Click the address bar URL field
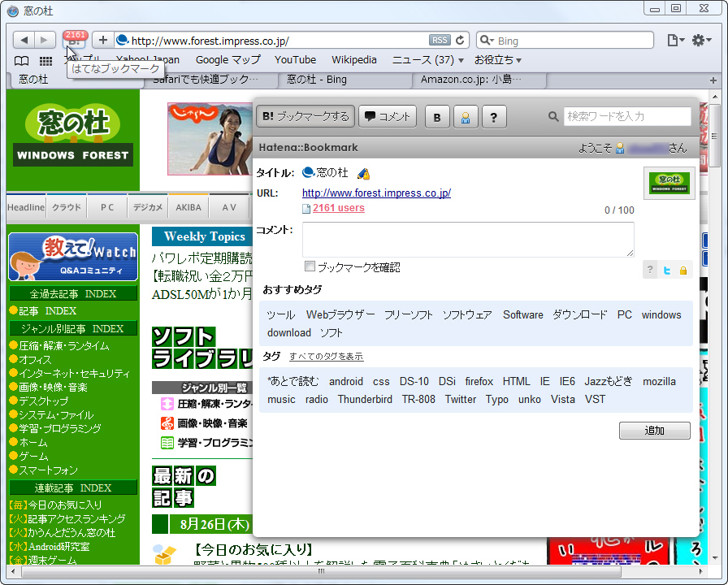Viewport: 728px width, 585px height. pos(279,41)
